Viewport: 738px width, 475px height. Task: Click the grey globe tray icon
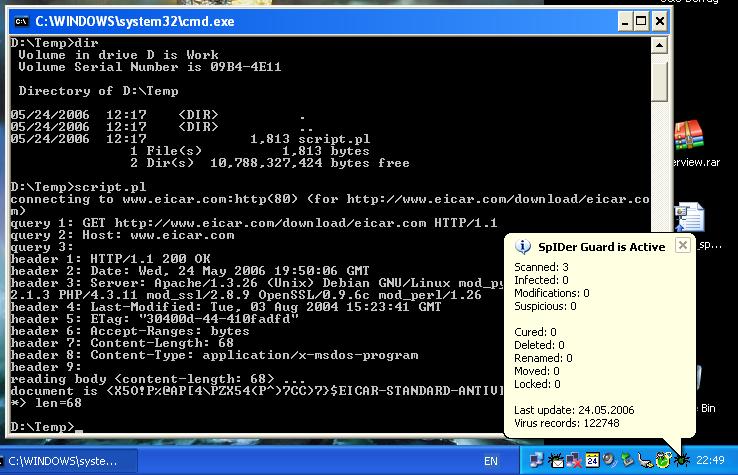pyautogui.click(x=610, y=460)
